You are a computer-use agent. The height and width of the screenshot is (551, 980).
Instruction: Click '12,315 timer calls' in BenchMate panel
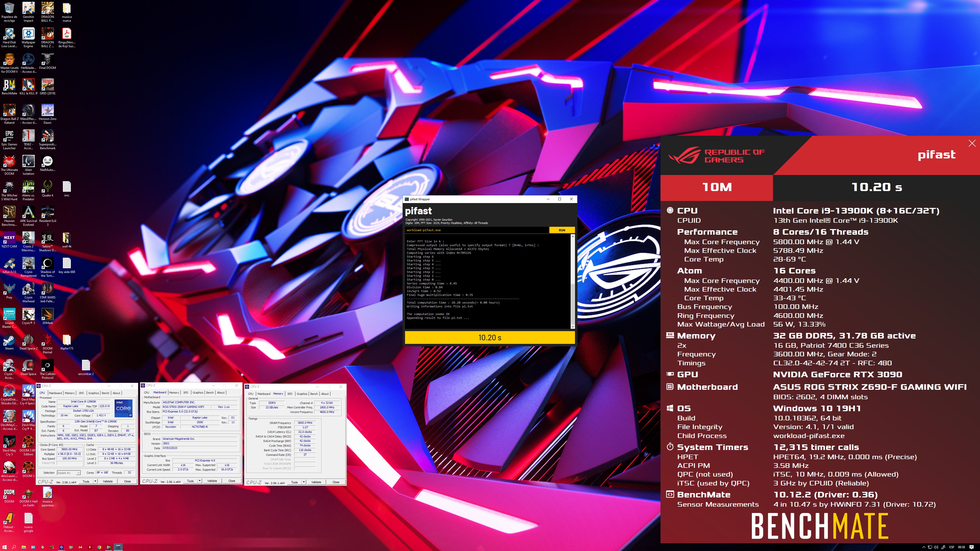click(x=816, y=447)
